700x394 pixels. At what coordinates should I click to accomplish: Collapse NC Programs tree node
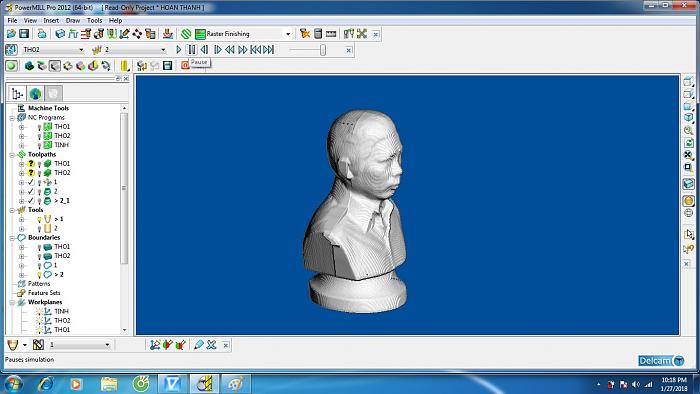(x=12, y=118)
